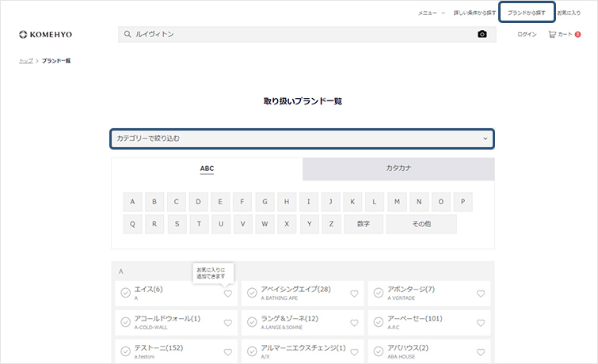Jump to brands starting with D
The width and height of the screenshot is (598, 364).
[198, 202]
